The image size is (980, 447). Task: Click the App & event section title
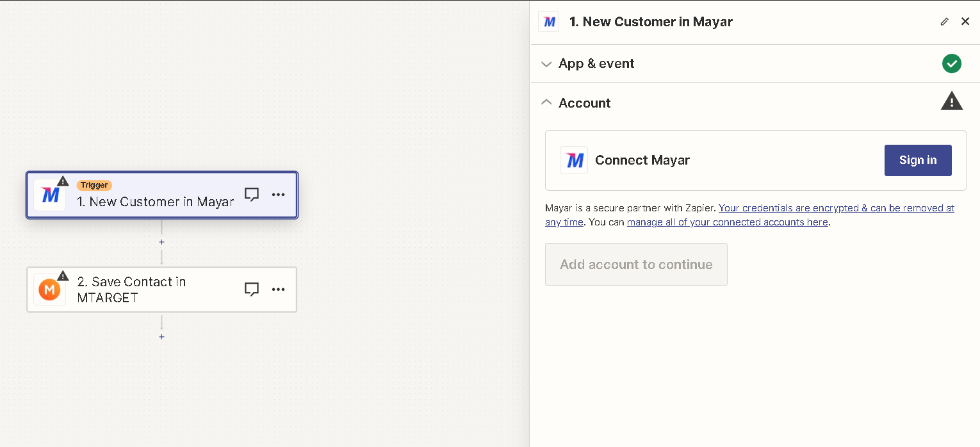[596, 63]
